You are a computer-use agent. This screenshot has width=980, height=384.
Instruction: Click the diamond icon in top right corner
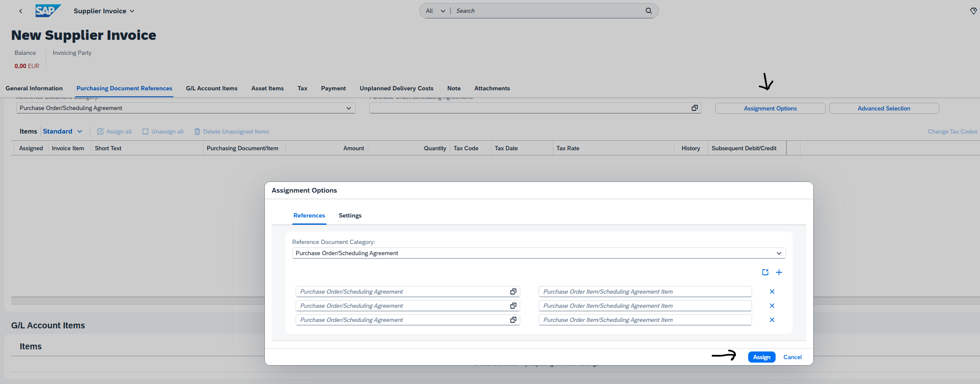tap(973, 11)
